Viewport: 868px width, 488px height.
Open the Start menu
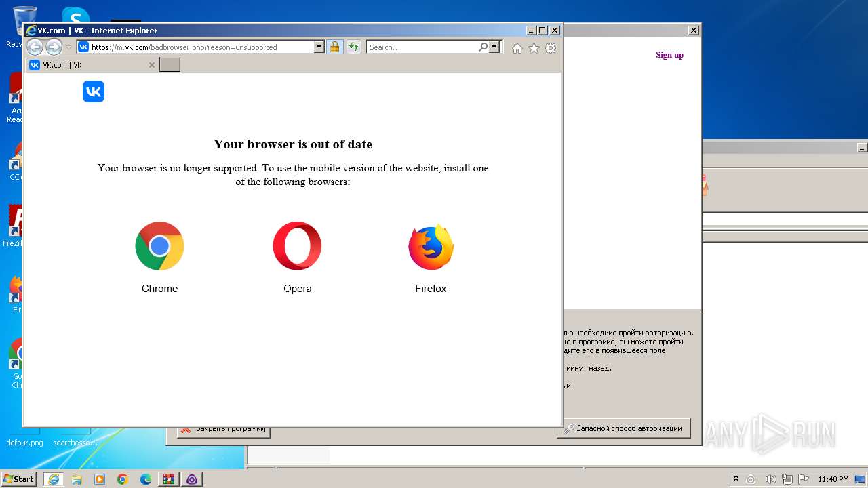(18, 479)
